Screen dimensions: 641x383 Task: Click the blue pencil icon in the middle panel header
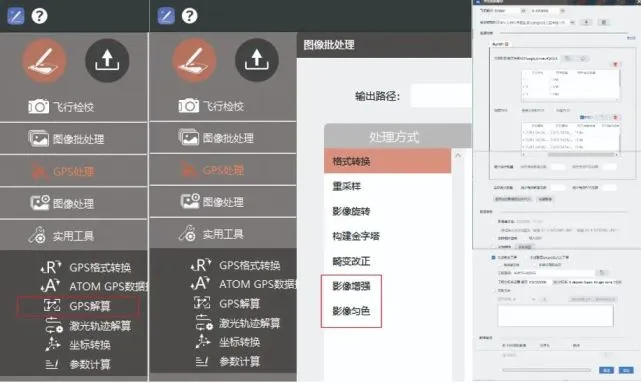coord(166,16)
